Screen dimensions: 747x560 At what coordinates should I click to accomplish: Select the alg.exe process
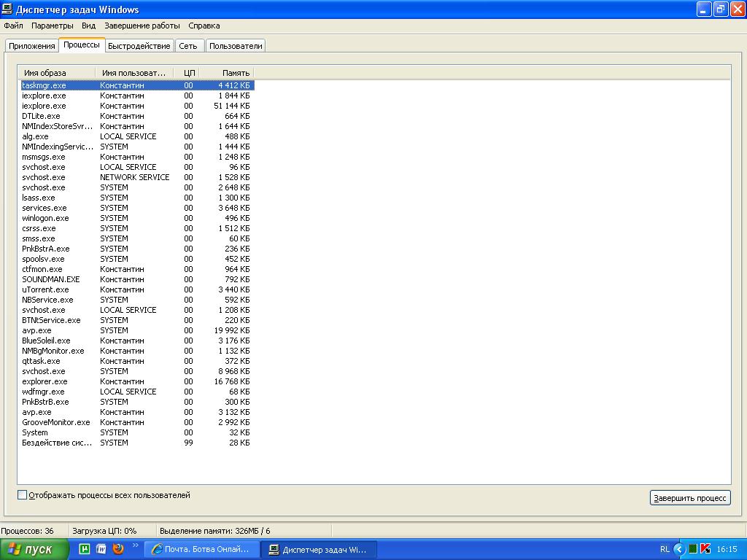pyautogui.click(x=137, y=136)
